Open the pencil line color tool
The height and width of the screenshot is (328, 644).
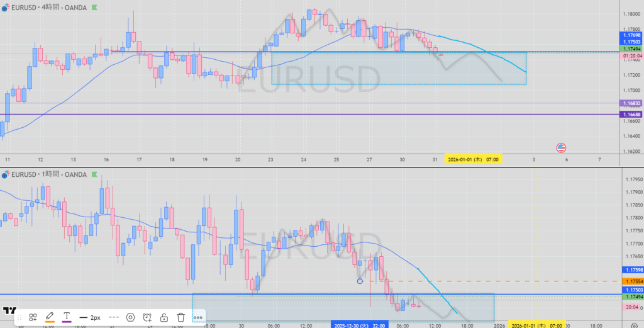click(x=50, y=317)
